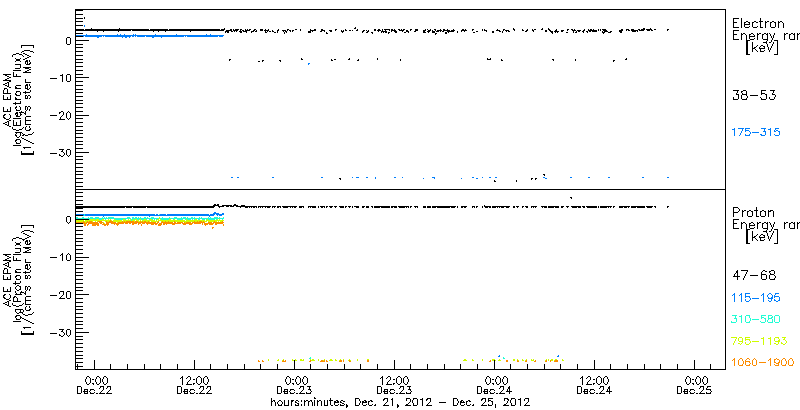Click the blue '115-195' proton legend label

[756, 298]
